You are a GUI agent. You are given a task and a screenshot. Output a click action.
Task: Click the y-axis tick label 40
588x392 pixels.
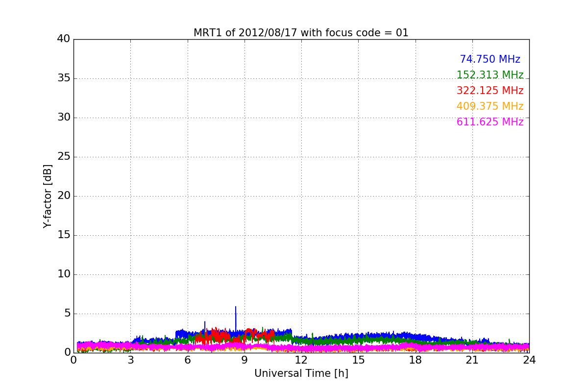click(x=64, y=39)
